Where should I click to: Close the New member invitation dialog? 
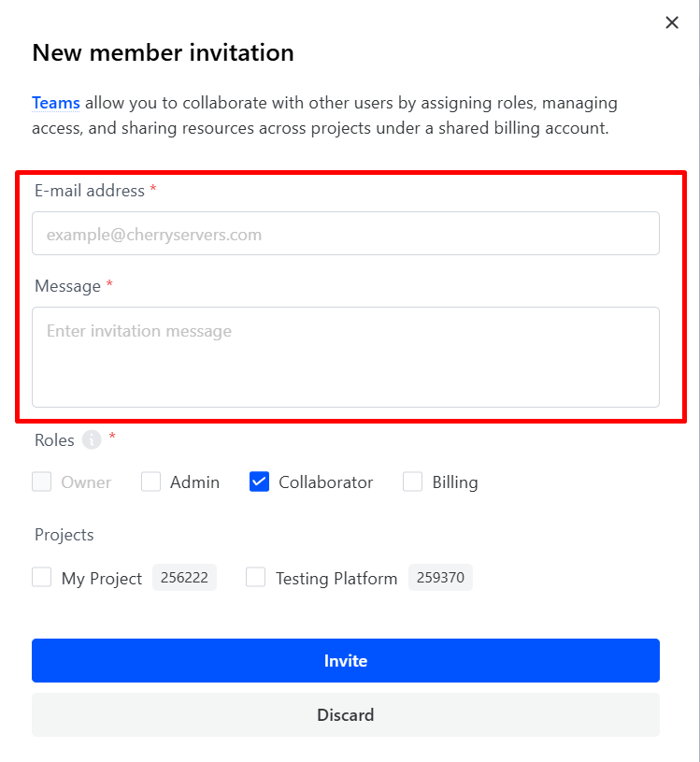[x=671, y=23]
